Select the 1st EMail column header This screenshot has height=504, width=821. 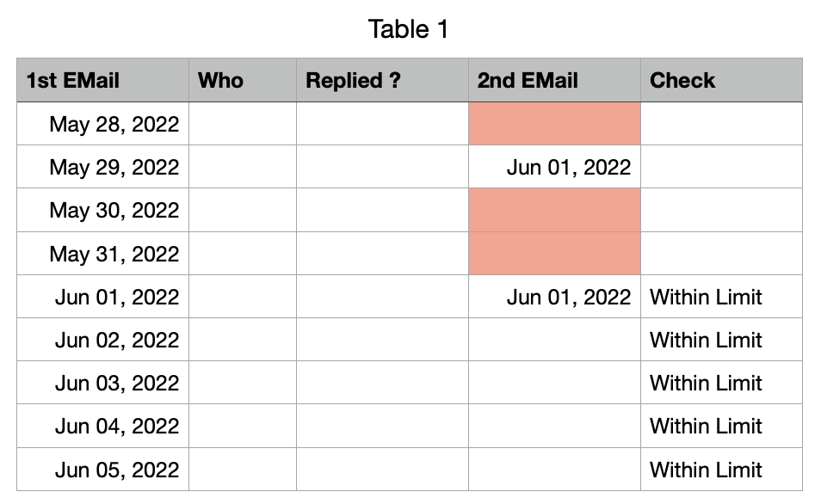click(102, 80)
